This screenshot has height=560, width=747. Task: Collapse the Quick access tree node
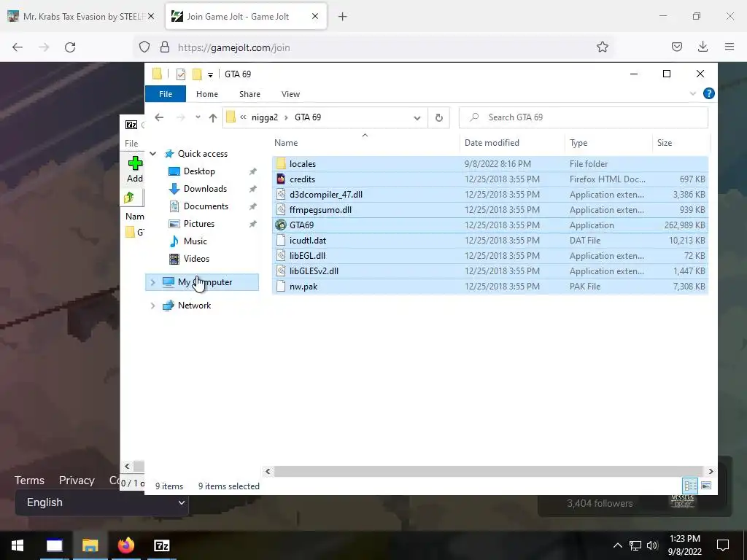click(153, 153)
